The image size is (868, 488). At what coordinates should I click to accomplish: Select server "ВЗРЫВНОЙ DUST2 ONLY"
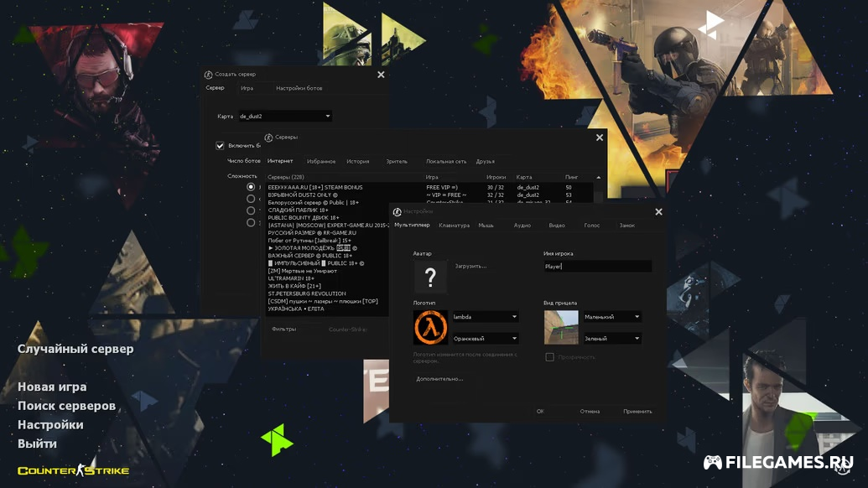(429, 195)
